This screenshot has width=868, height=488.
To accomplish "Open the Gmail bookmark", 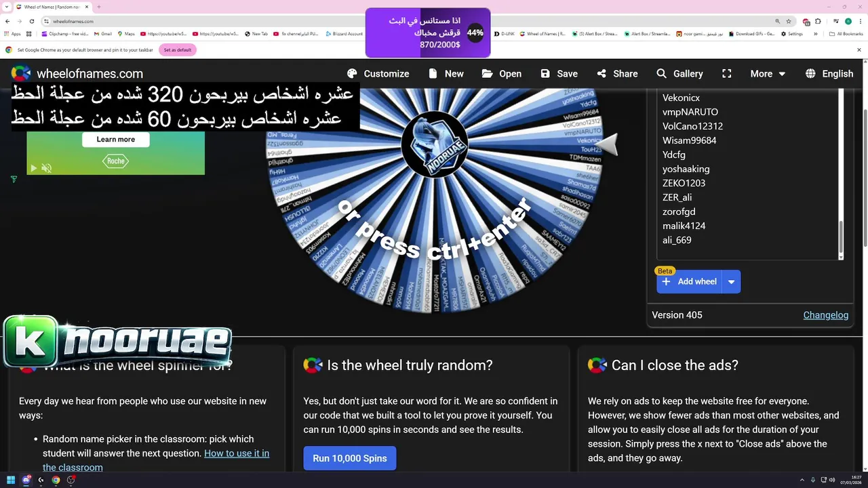I will pos(102,34).
